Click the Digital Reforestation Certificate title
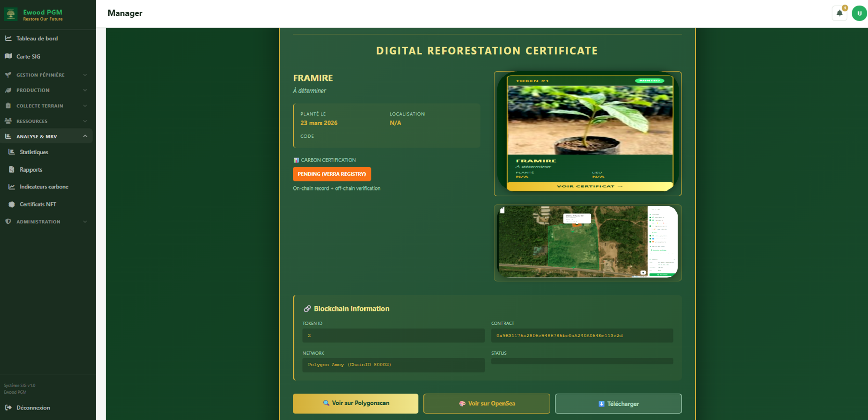 tap(487, 51)
